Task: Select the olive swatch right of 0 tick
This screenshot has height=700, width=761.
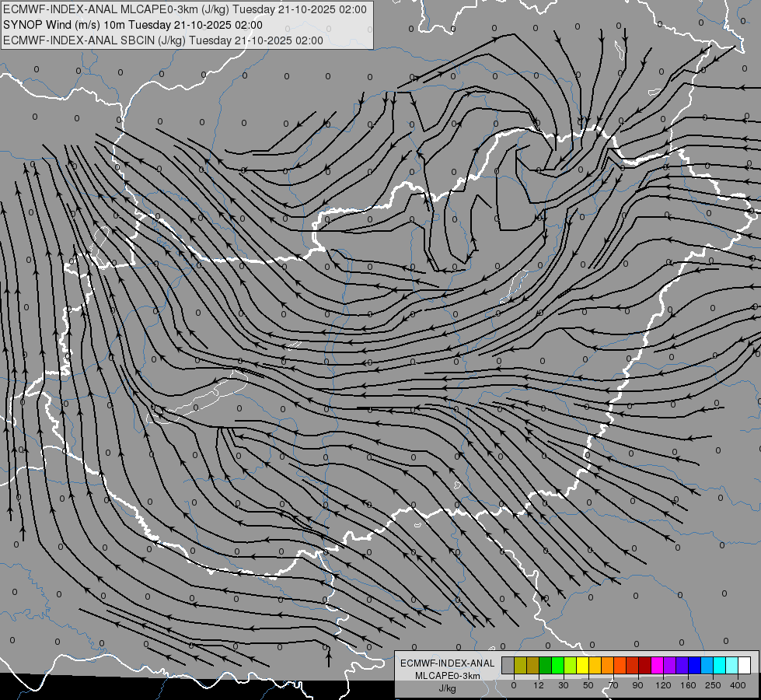Action: [x=520, y=665]
